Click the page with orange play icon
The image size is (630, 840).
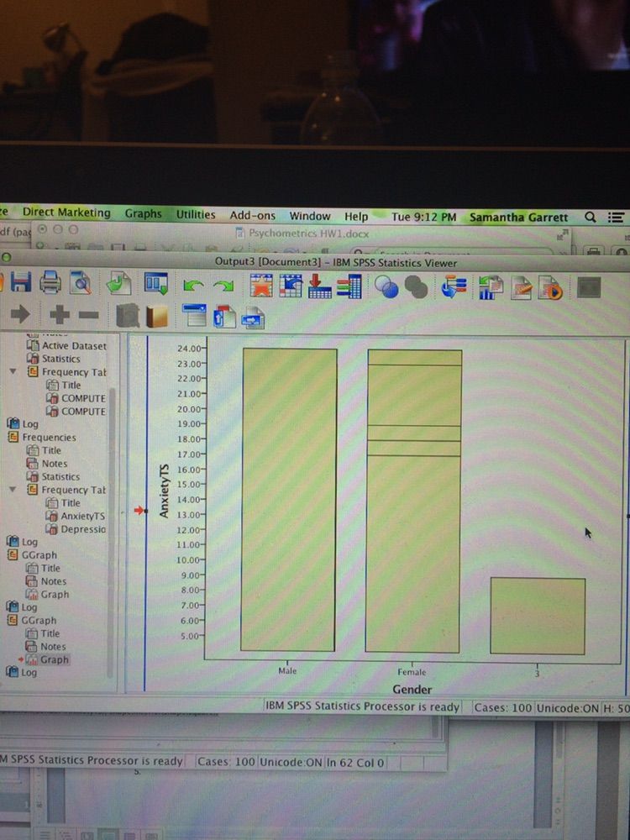tap(551, 288)
